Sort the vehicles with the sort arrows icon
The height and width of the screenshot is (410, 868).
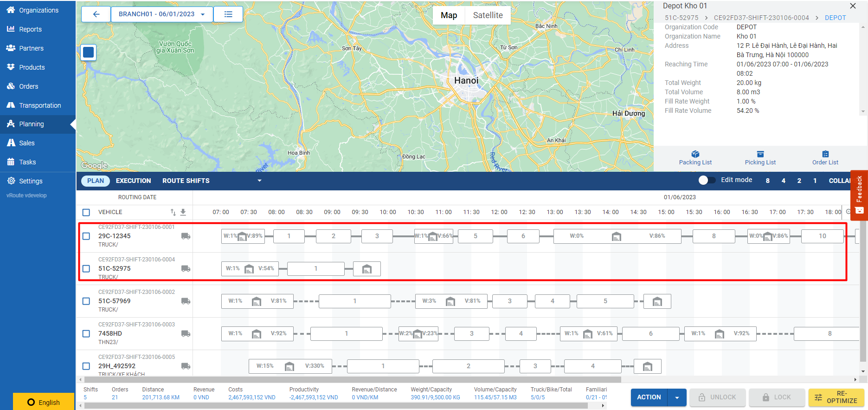click(173, 212)
